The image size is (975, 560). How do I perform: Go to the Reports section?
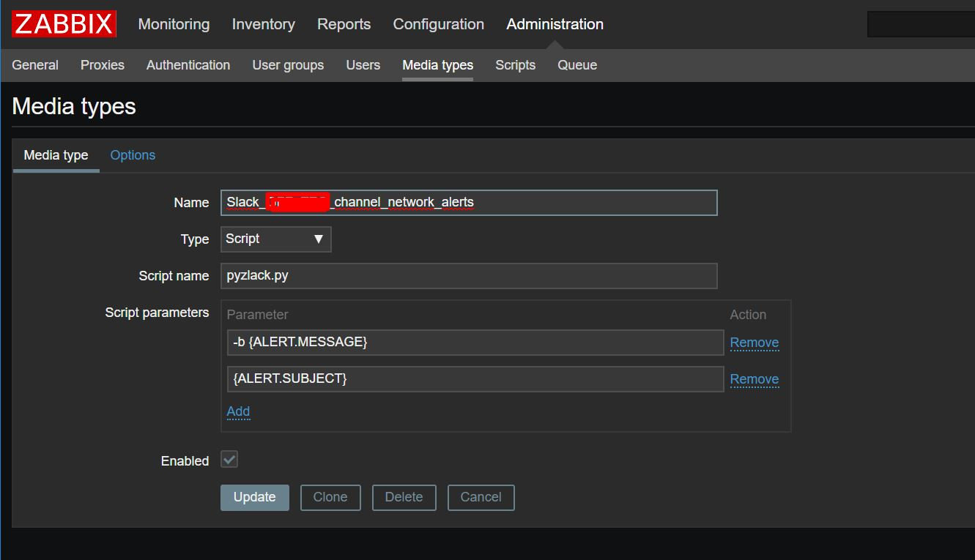tap(344, 24)
